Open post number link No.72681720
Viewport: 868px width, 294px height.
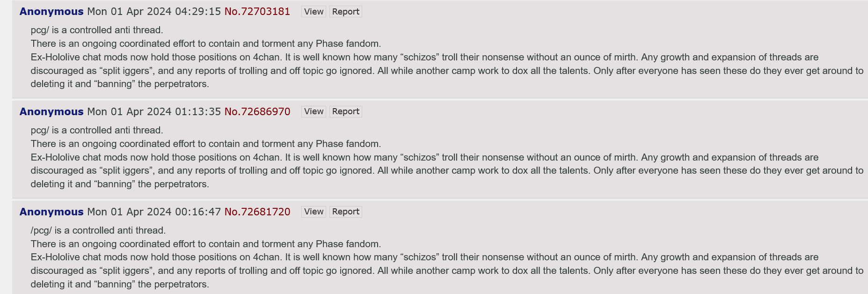click(257, 212)
